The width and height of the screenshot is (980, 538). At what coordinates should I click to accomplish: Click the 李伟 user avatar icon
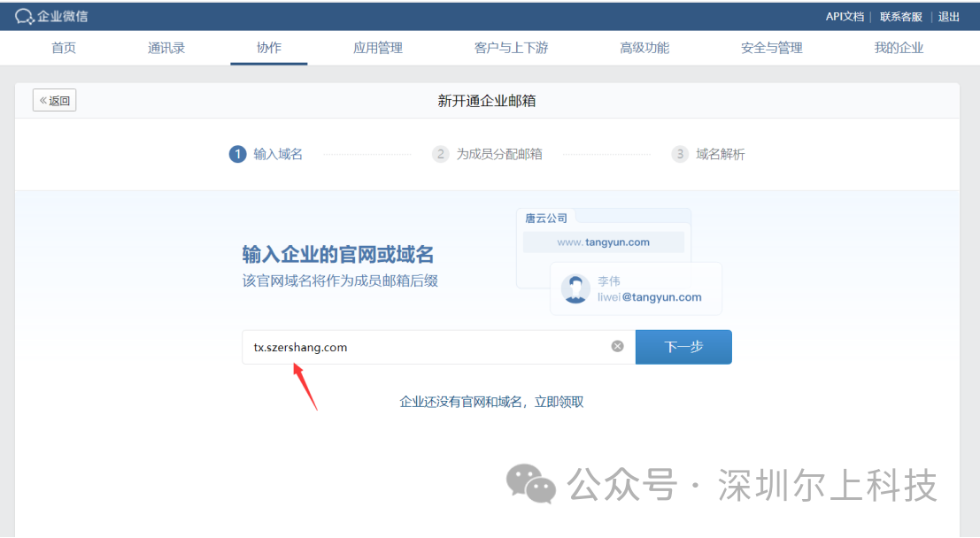point(576,288)
